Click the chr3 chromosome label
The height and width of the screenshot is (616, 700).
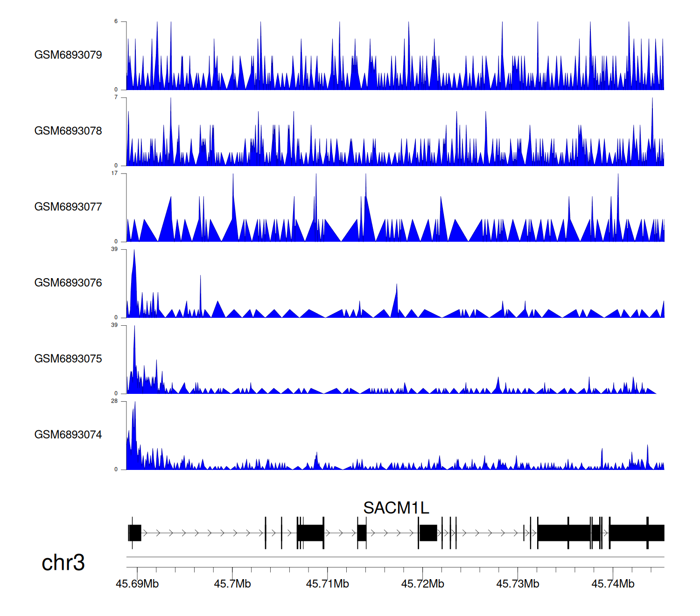pos(63,562)
